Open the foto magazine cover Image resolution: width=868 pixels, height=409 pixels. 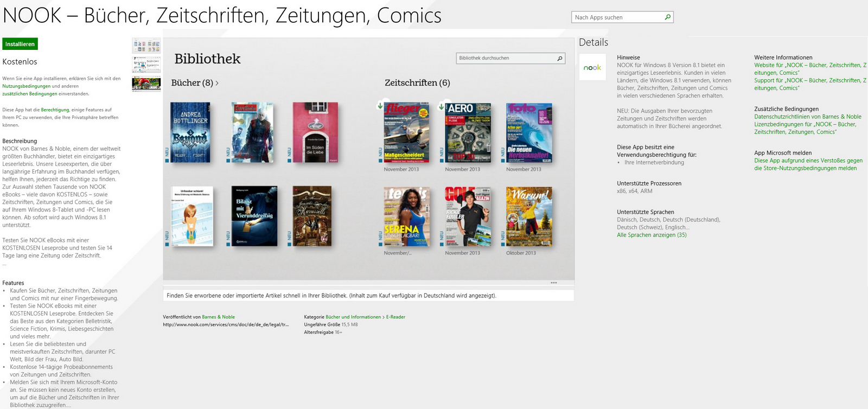point(529,133)
